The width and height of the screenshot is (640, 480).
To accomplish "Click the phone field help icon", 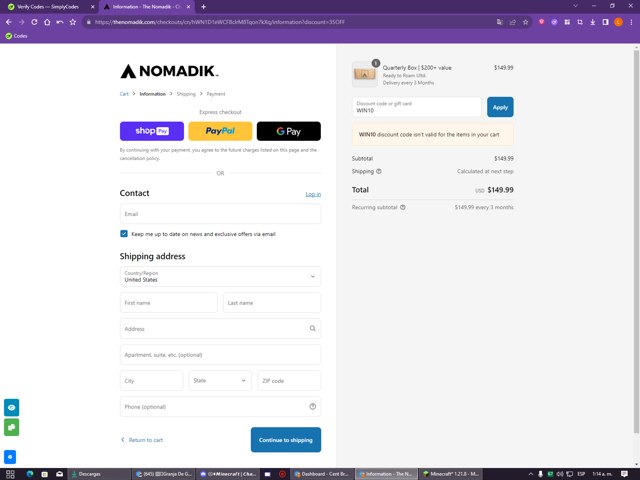I will (313, 407).
